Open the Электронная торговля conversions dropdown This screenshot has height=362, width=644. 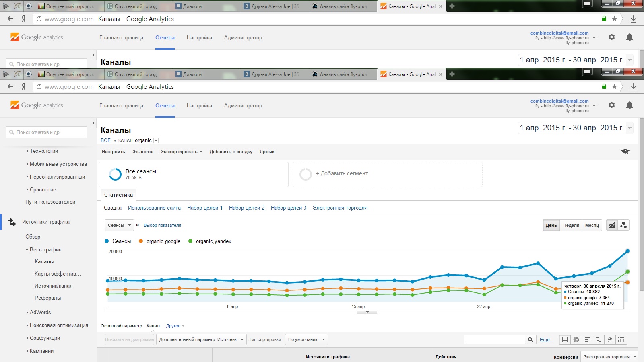[x=609, y=357]
